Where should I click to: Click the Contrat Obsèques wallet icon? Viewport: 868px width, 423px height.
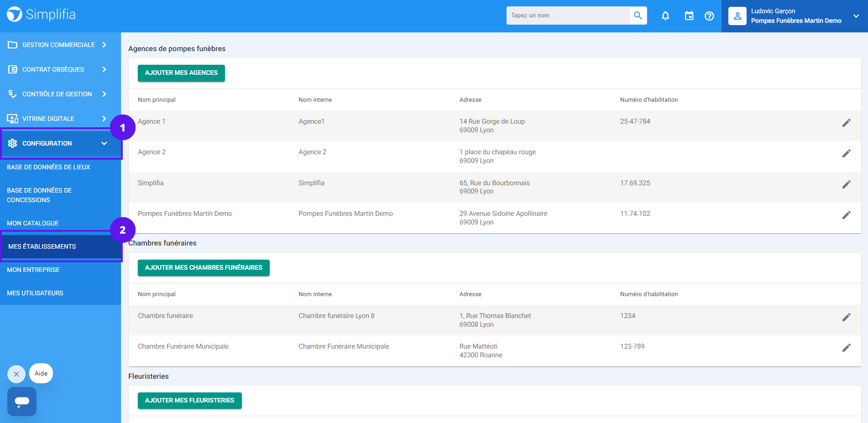pos(13,69)
